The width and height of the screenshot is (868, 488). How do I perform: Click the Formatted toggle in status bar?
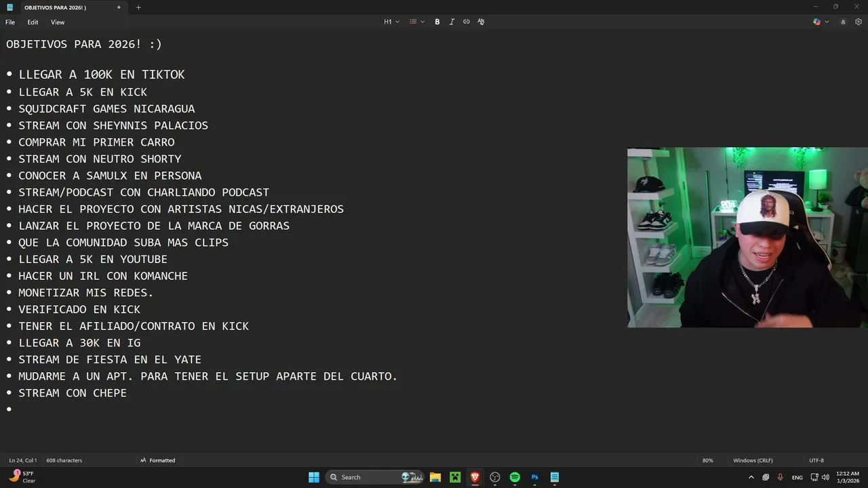click(x=157, y=460)
